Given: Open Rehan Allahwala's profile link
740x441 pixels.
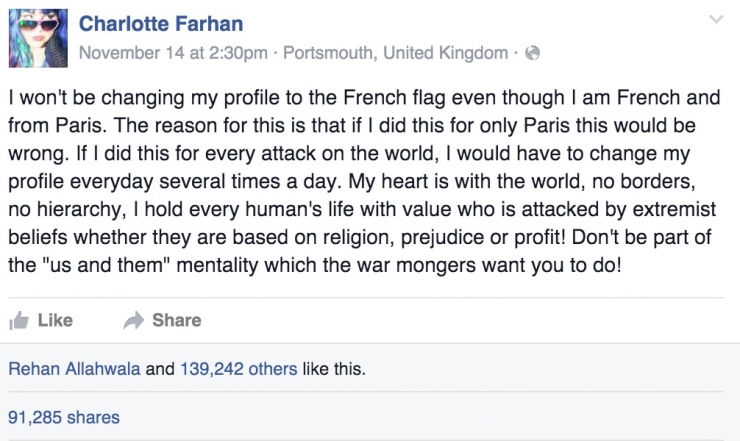Looking at the screenshot, I should pos(75,369).
